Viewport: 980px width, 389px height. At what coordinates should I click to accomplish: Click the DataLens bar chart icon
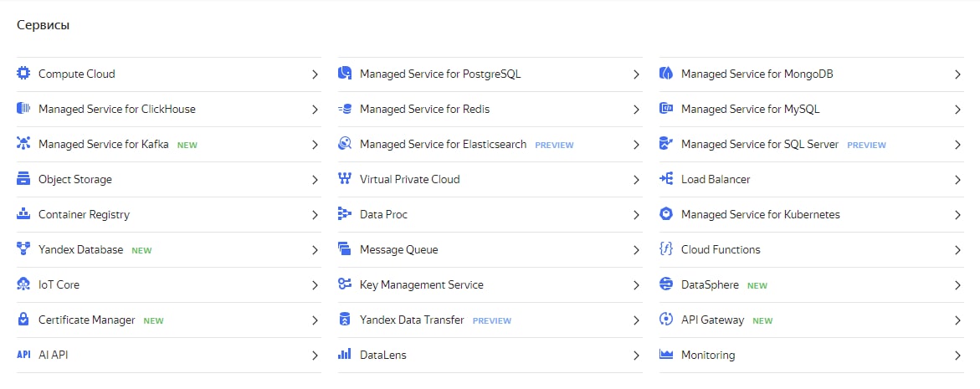coord(344,355)
